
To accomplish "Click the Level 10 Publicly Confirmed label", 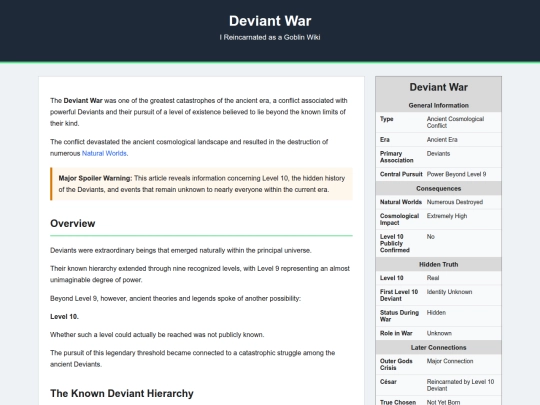I will pyautogui.click(x=395, y=243).
